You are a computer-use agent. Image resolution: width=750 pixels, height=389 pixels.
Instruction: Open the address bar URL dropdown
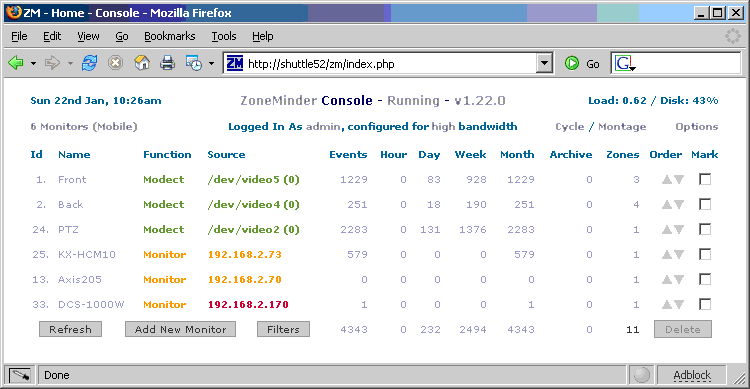pyautogui.click(x=544, y=63)
